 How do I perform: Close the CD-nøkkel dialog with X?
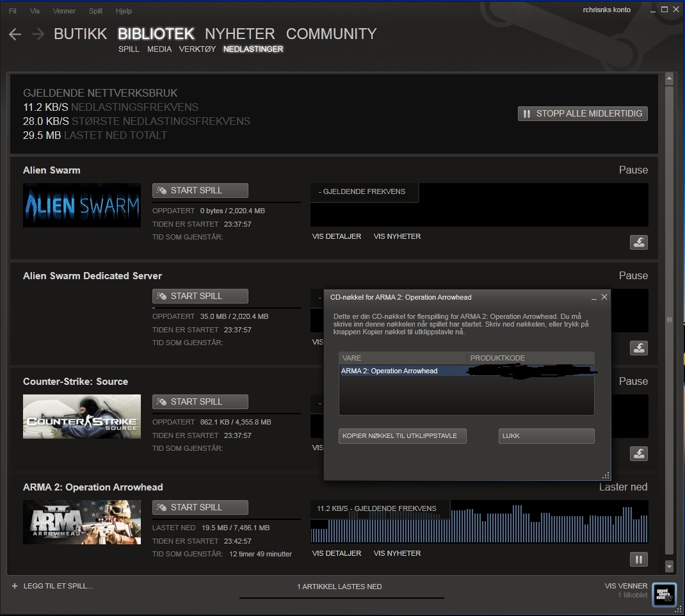click(604, 297)
